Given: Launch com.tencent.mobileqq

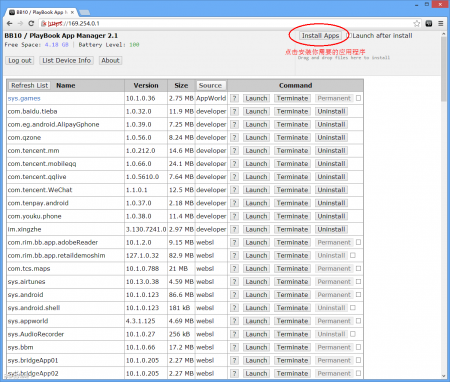Looking at the screenshot, I should click(256, 164).
